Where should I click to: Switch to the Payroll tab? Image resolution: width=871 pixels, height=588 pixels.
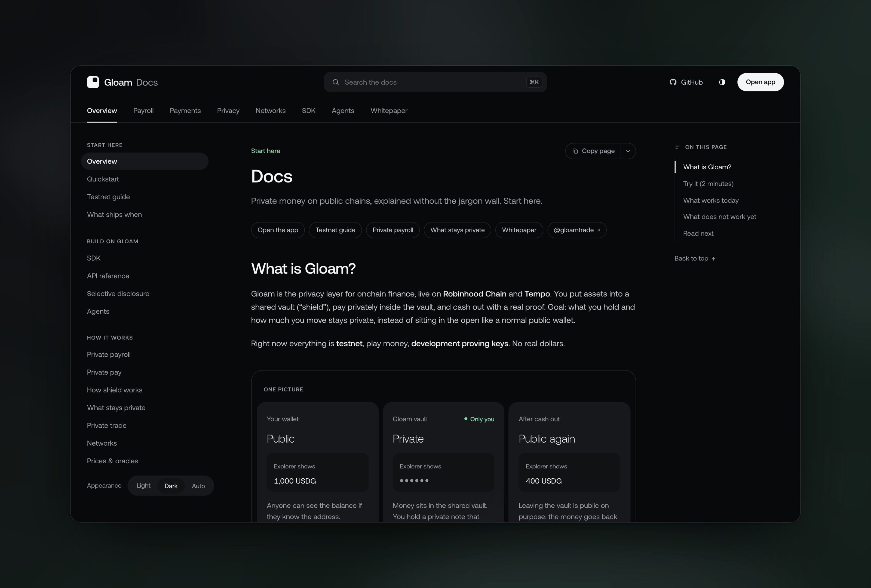pyautogui.click(x=143, y=111)
